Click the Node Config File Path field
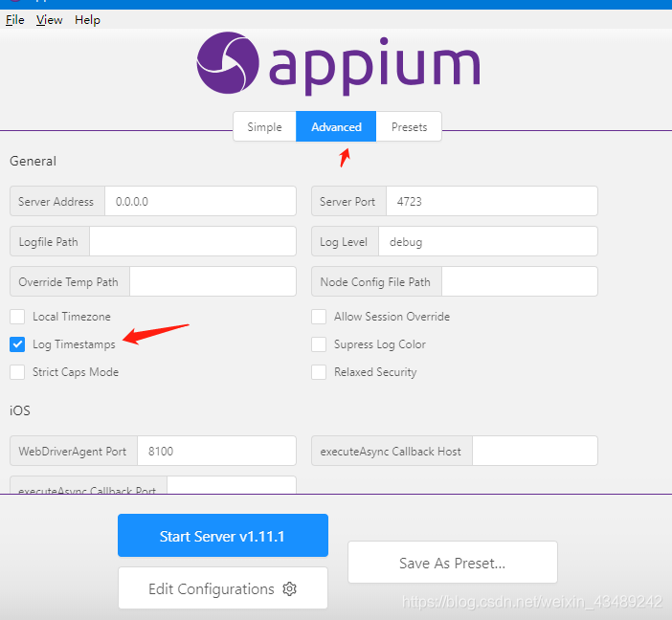This screenshot has width=672, height=620. (x=520, y=281)
